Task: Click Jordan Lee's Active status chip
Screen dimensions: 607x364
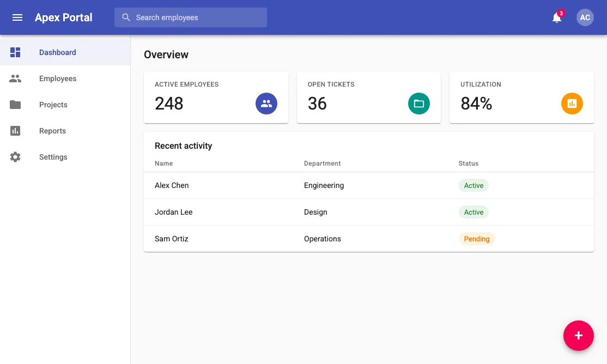Action: coord(474,212)
